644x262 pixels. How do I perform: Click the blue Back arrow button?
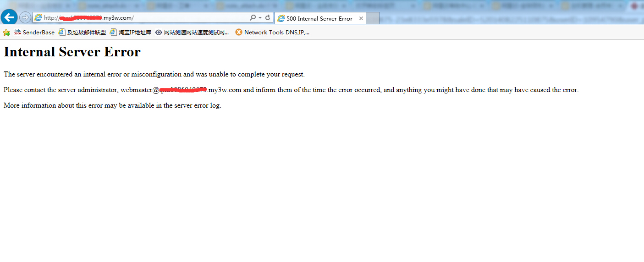9,17
